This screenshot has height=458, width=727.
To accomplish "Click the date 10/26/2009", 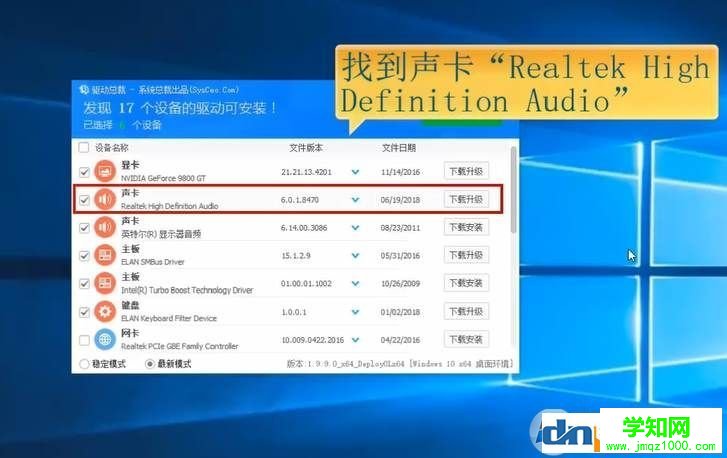I will point(400,283).
